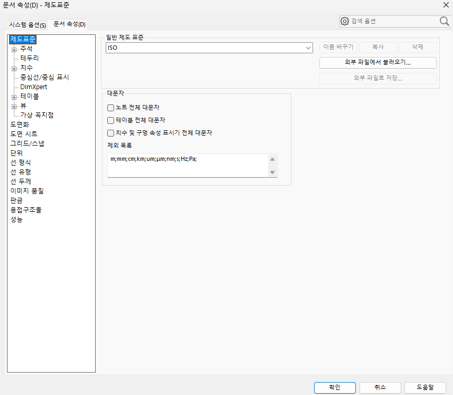Select 선 유형 in the tree
453x395 pixels.
point(21,172)
